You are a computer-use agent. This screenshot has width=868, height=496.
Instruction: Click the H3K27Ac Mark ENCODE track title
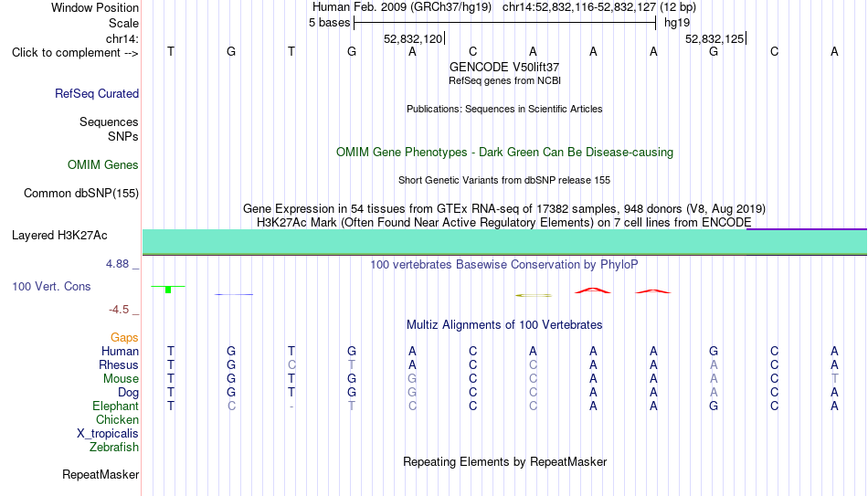tap(504, 223)
